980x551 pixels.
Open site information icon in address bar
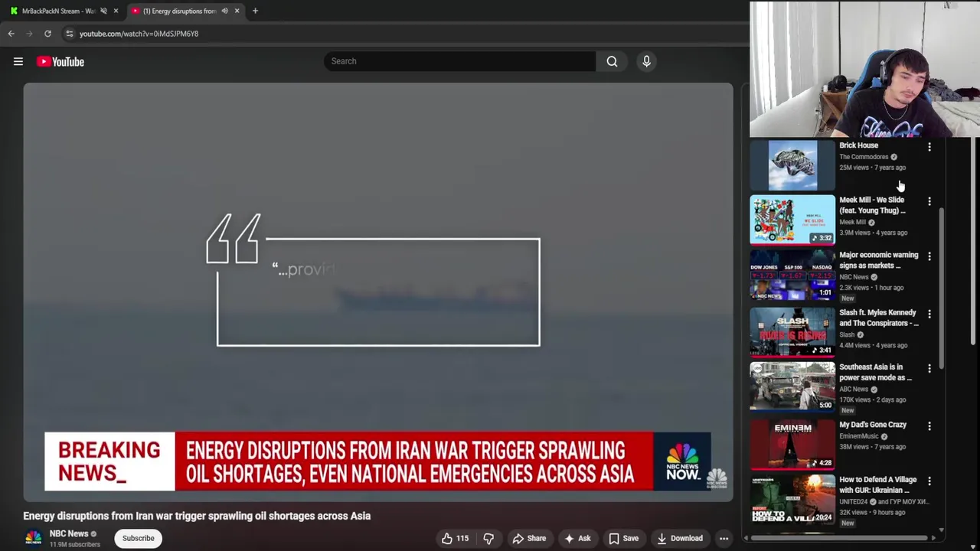tap(69, 34)
